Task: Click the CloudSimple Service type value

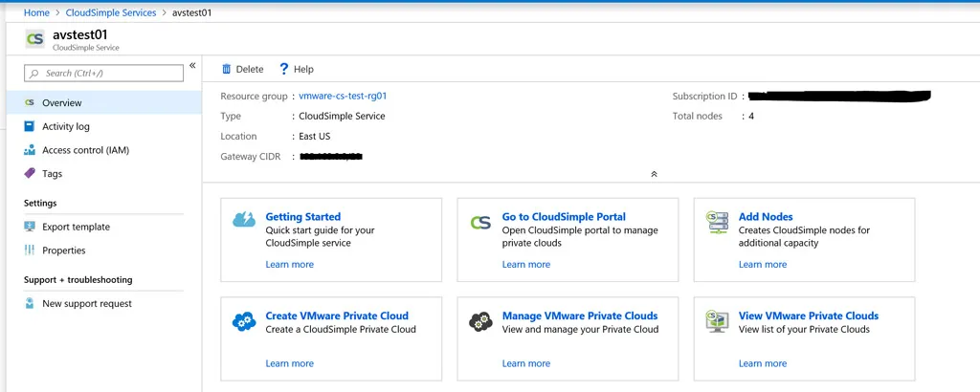Action: 342,116
